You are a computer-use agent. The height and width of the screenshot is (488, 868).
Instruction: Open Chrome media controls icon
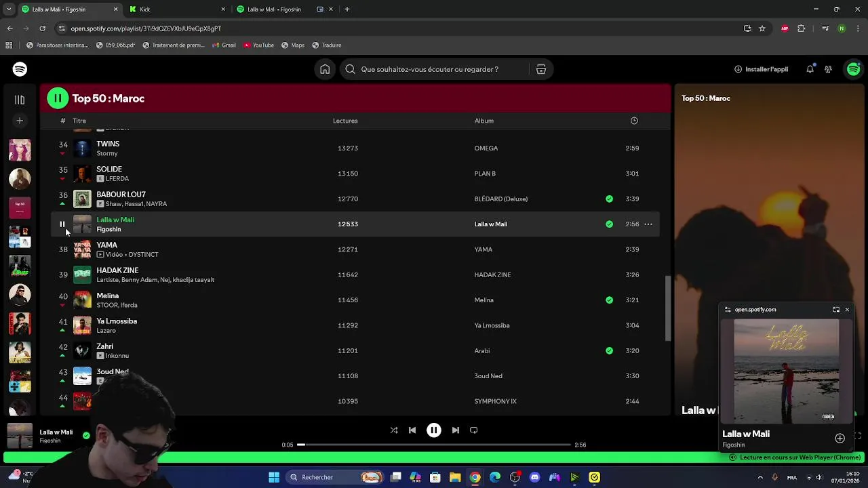[x=825, y=28]
